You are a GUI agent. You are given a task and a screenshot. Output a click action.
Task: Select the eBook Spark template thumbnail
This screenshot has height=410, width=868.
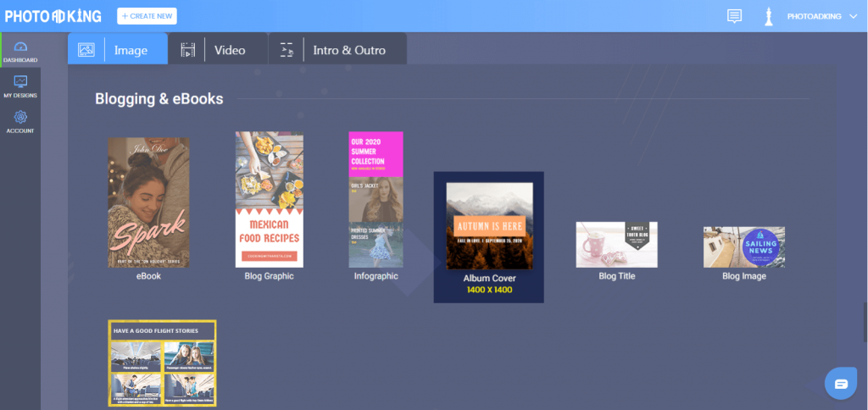click(148, 202)
